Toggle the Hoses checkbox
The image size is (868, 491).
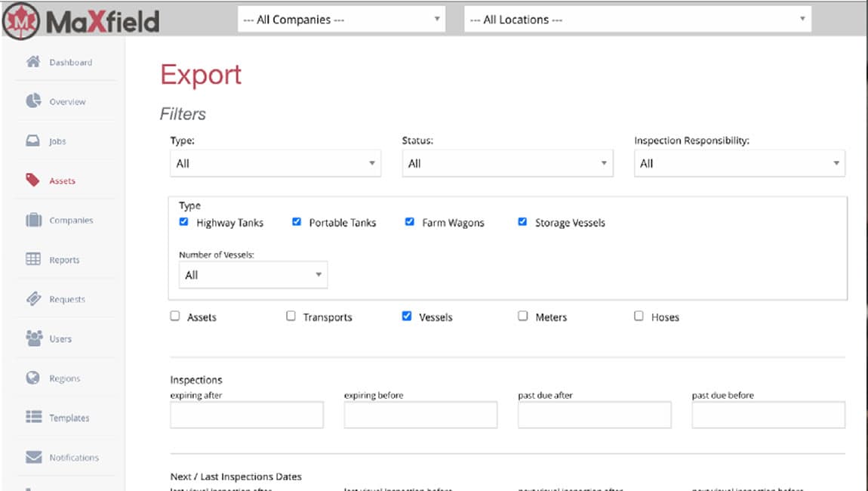pyautogui.click(x=639, y=317)
